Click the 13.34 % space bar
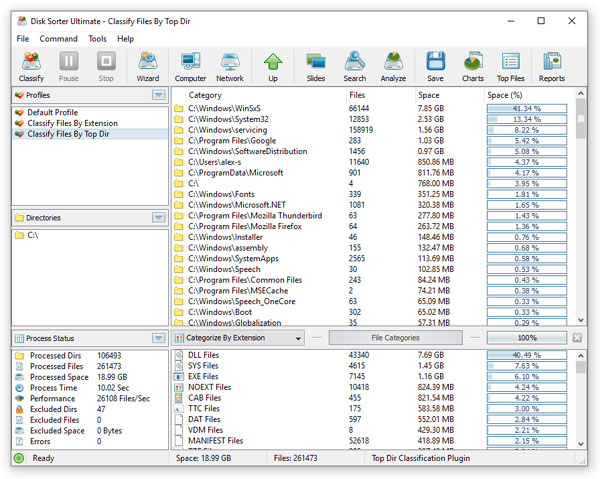 [x=527, y=119]
